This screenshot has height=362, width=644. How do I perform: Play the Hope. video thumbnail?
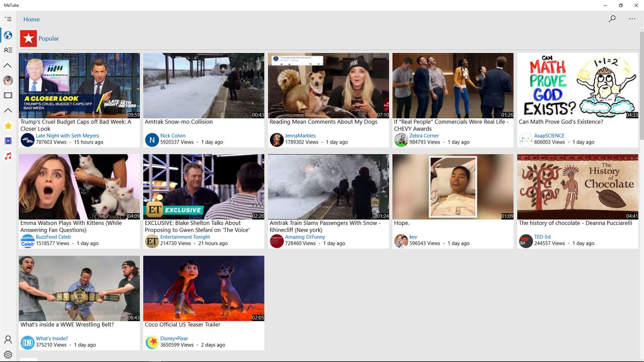[x=453, y=187]
